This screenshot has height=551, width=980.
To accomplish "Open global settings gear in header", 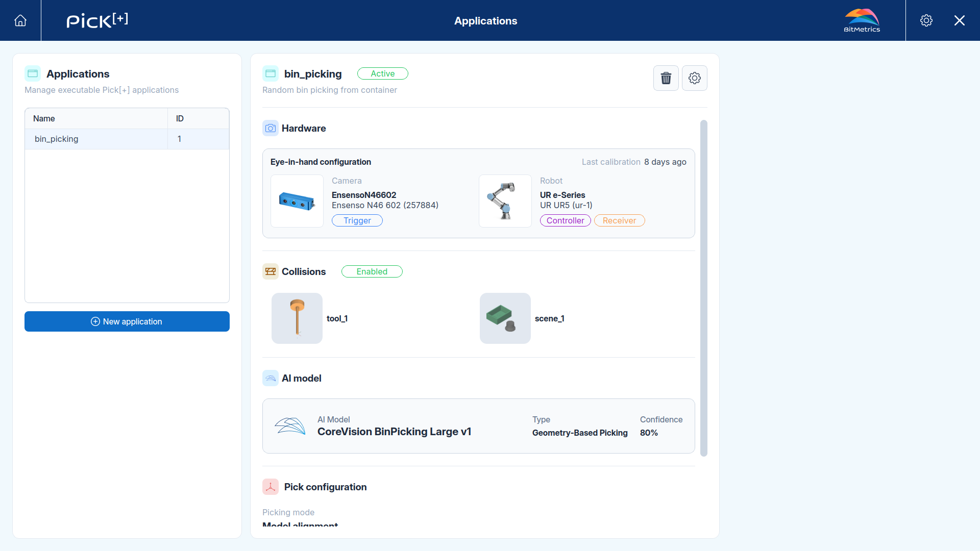I will 926,20.
